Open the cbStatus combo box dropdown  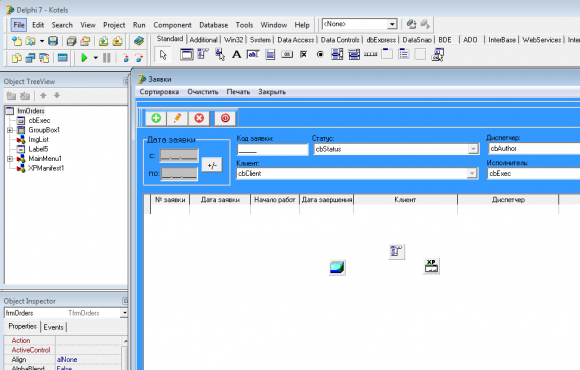(x=473, y=149)
